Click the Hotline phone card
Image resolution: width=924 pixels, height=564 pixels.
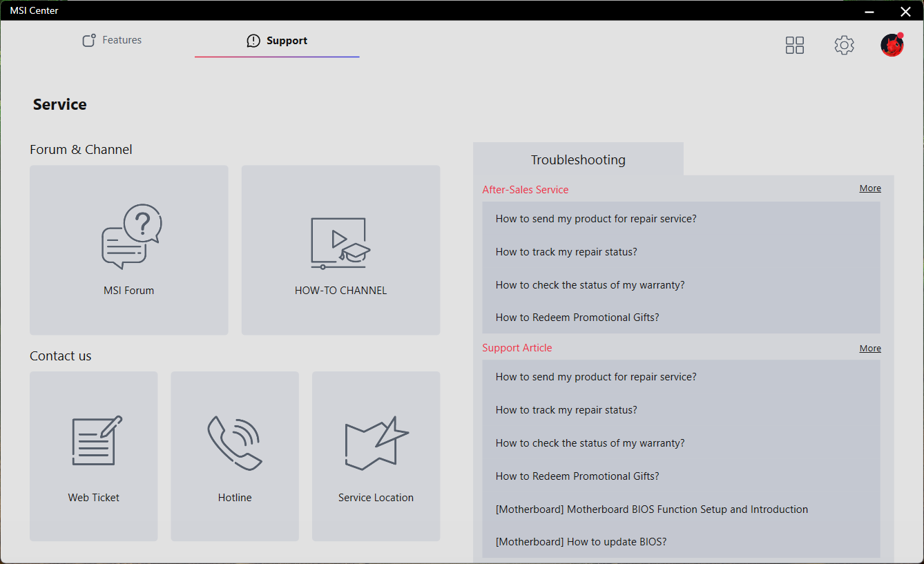tap(235, 456)
